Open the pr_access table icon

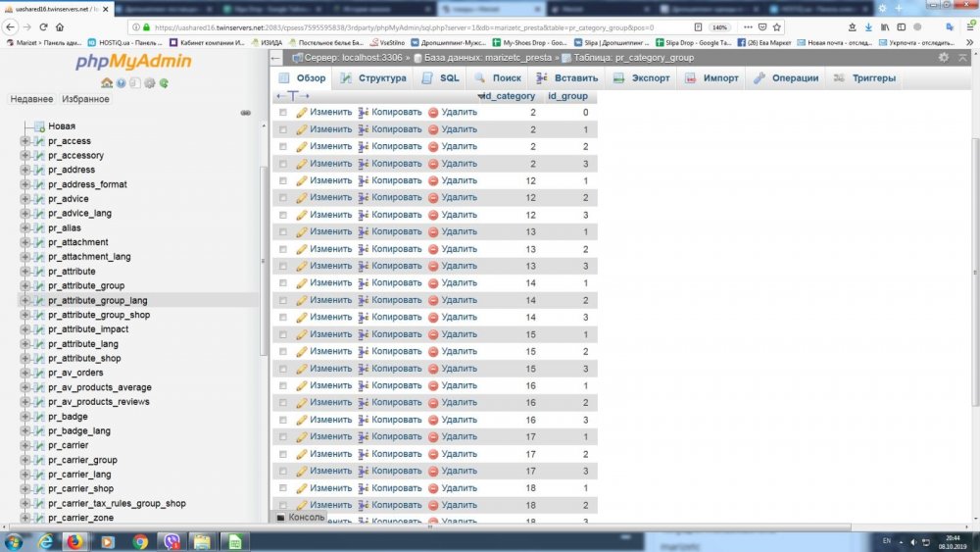(x=39, y=141)
